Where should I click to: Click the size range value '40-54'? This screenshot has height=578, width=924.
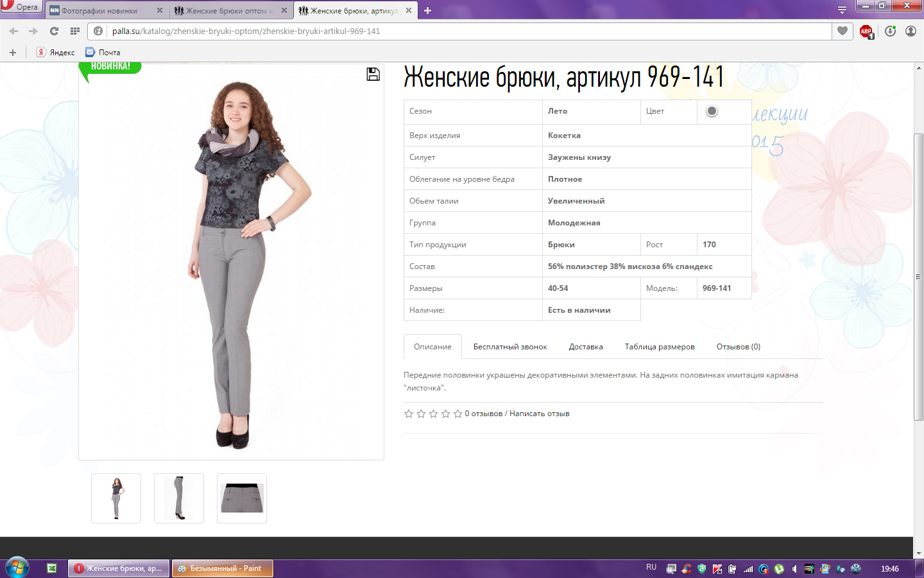click(x=558, y=288)
